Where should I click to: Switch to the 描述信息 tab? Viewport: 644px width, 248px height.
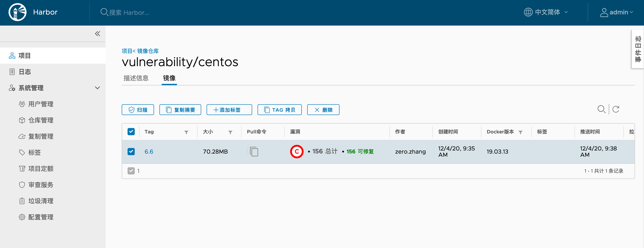pos(136,78)
